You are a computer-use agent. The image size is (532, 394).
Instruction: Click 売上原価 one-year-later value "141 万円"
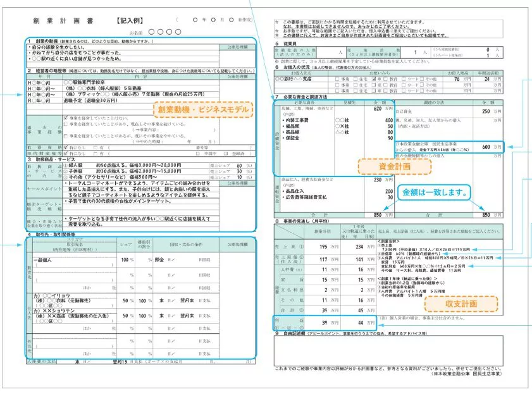pyautogui.click(x=365, y=259)
